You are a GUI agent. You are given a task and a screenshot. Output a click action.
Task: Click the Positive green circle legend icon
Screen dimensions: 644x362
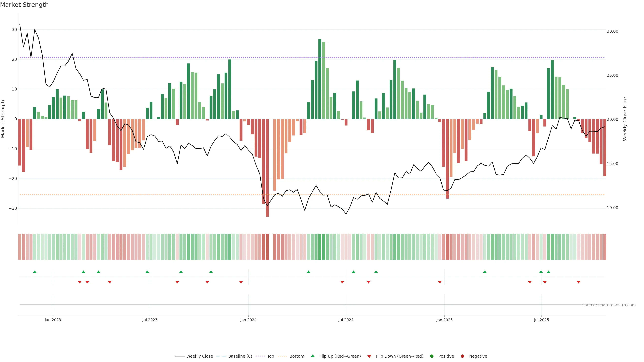[x=432, y=356]
